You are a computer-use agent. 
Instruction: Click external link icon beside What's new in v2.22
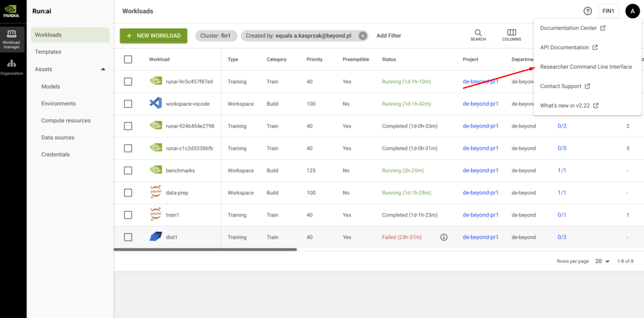point(596,106)
